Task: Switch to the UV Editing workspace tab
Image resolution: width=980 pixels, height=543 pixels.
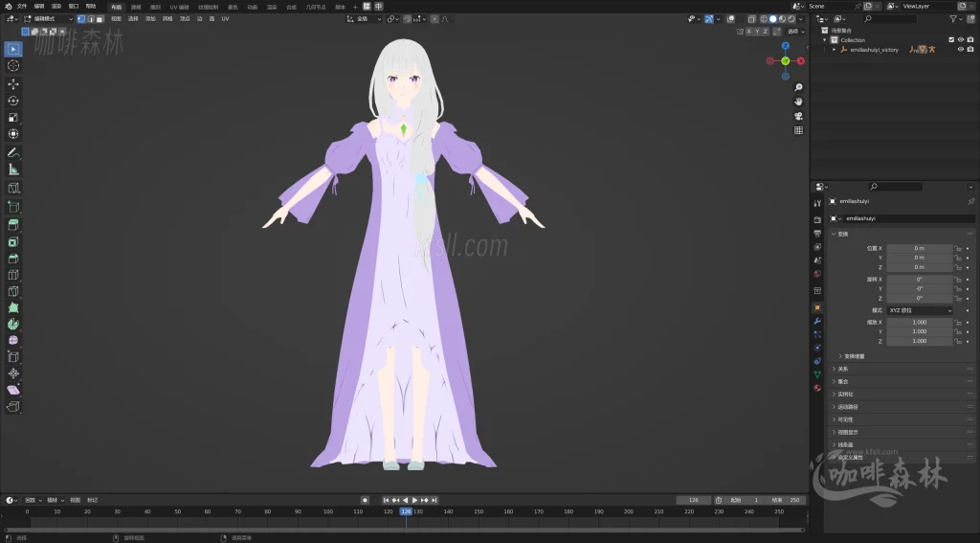Action: 179,7
